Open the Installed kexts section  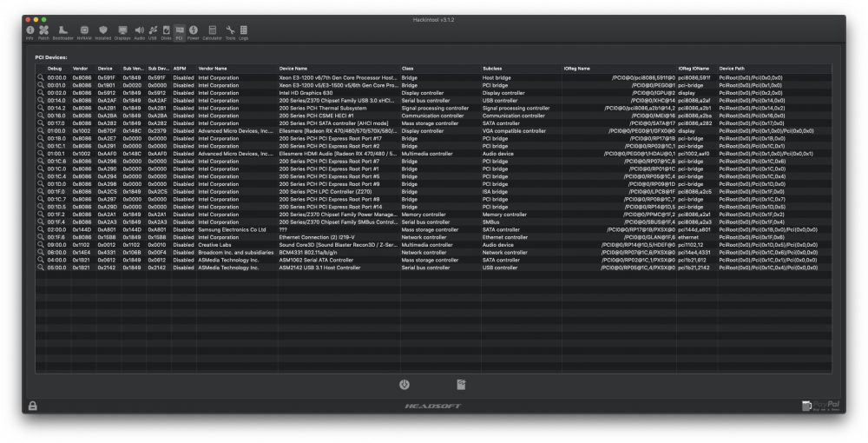[103, 32]
